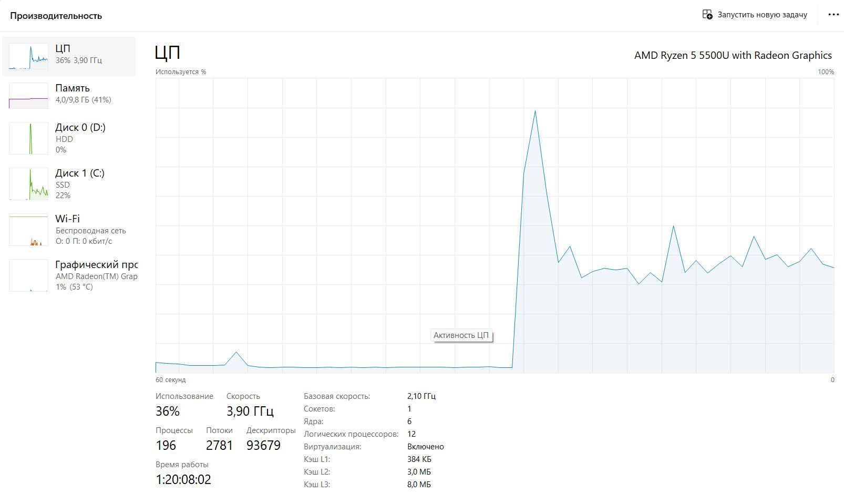Viewport: 844px width, 504px height.
Task: Select the Память performance item
Action: pyautogui.click(x=69, y=95)
